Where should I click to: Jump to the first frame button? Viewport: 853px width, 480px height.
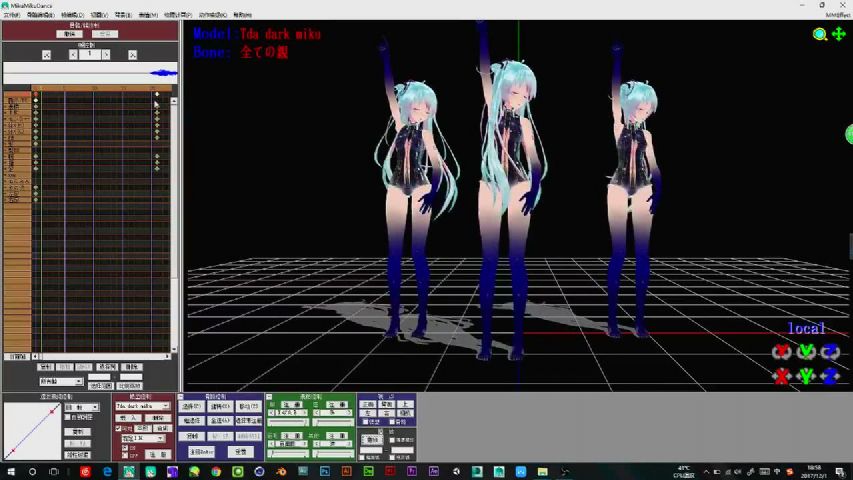click(x=46, y=55)
